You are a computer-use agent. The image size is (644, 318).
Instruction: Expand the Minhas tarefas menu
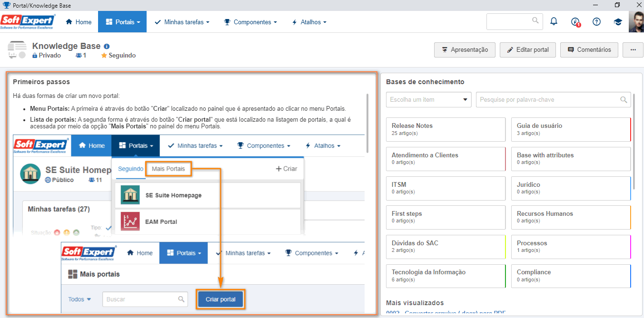click(x=182, y=22)
